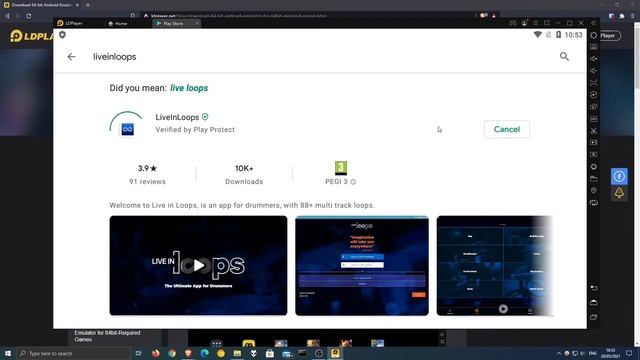Image resolution: width=640 pixels, height=360 pixels.
Task: Open LDPlayer settings gear in sidebar
Action: point(593,35)
